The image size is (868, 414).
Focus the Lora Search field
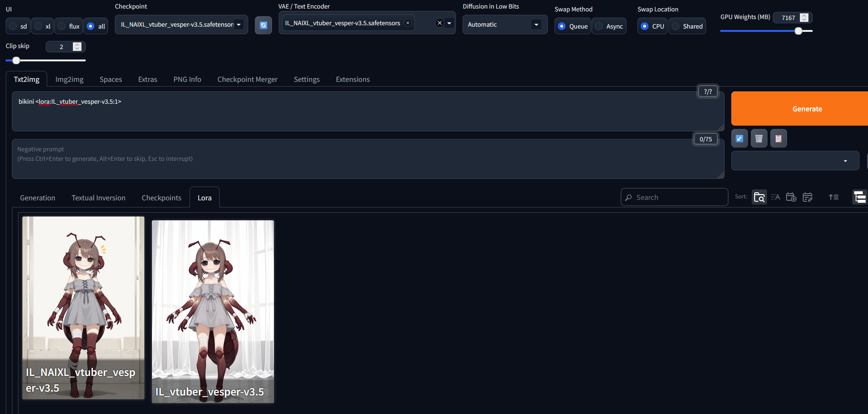[674, 197]
